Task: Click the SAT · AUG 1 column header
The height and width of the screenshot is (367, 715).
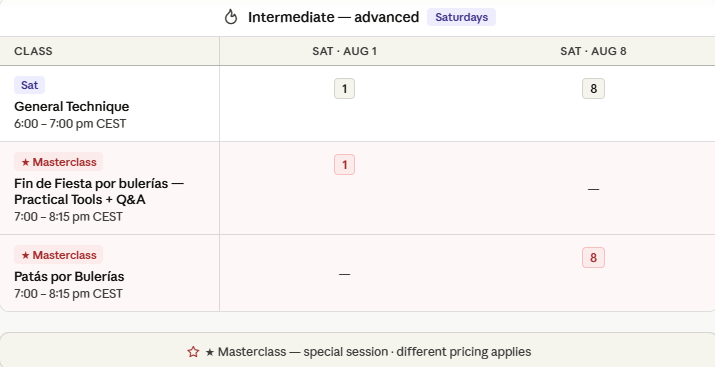Action: 344,51
